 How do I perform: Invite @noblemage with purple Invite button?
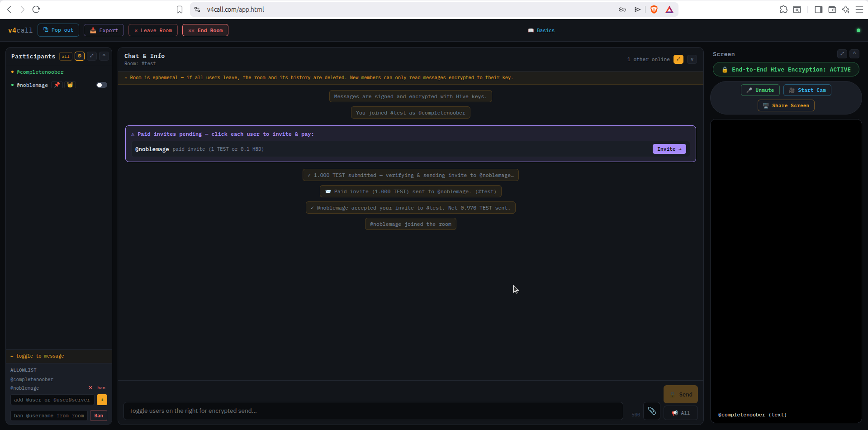pyautogui.click(x=669, y=149)
